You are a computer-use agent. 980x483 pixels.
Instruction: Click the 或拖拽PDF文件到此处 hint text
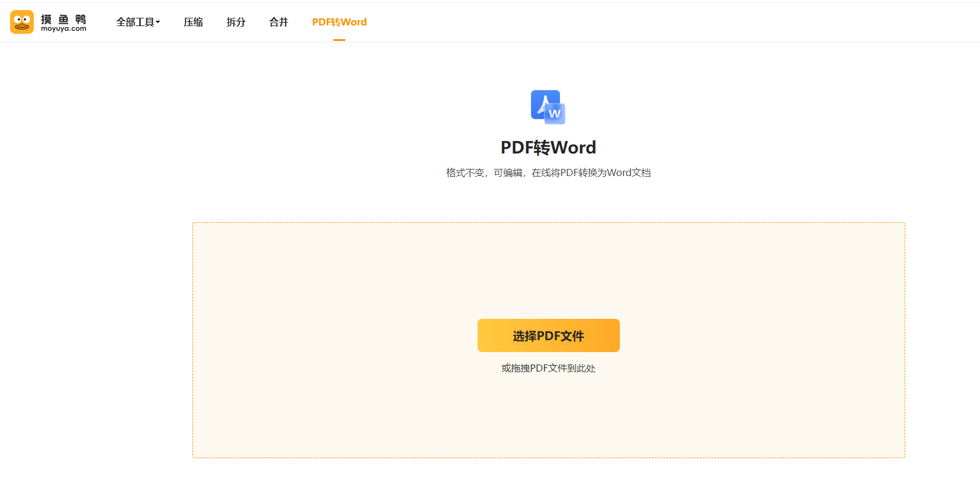[549, 368]
